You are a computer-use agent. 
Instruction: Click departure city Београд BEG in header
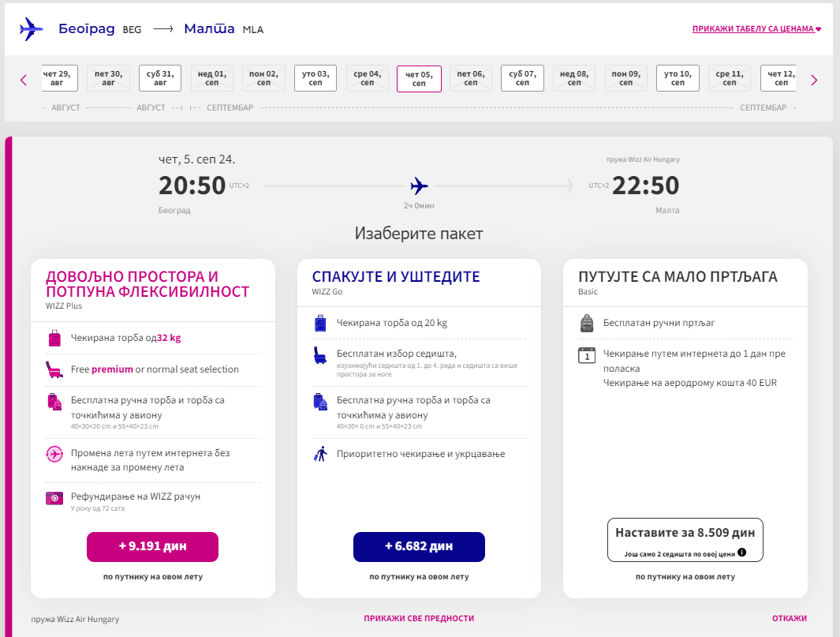[x=99, y=29]
